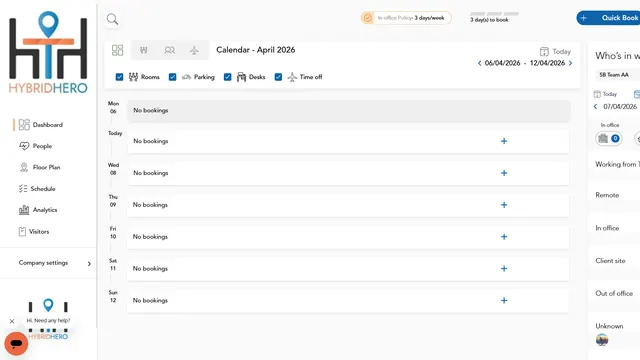Click the Client site status heading

[x=610, y=260]
